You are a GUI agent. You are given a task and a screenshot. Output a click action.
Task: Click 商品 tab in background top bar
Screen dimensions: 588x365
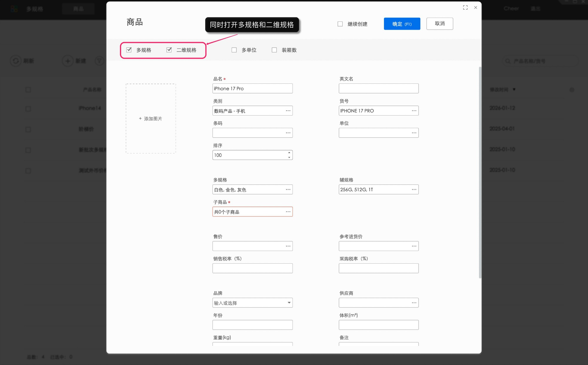(78, 9)
